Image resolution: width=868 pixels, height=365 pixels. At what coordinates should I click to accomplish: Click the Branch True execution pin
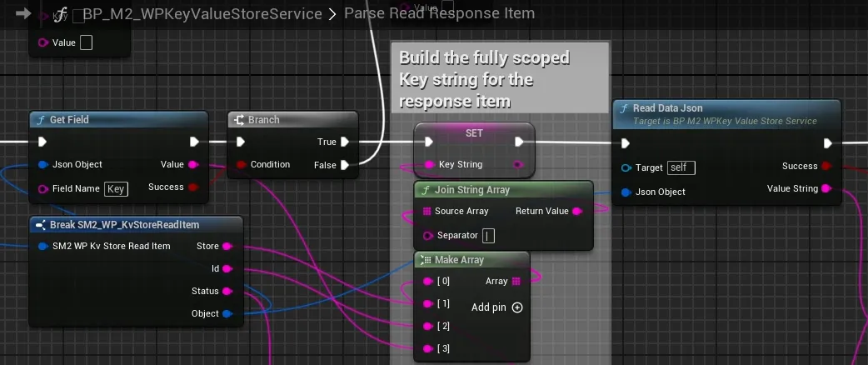[x=344, y=142]
